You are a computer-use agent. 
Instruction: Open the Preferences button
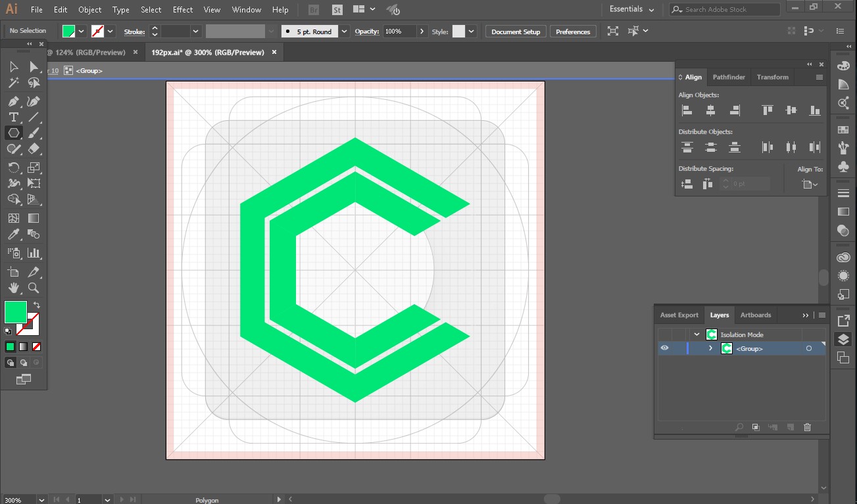573,32
